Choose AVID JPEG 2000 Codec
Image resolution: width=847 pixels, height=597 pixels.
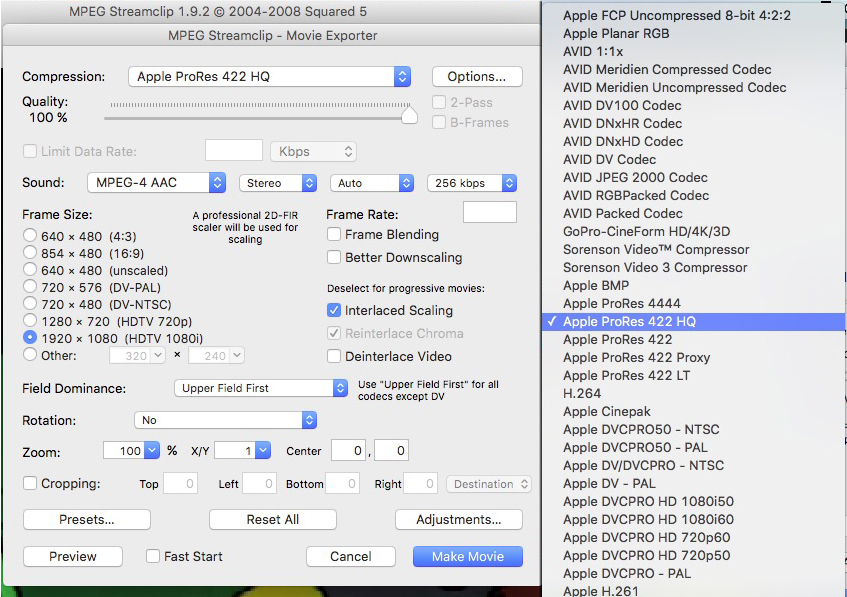pos(694,177)
